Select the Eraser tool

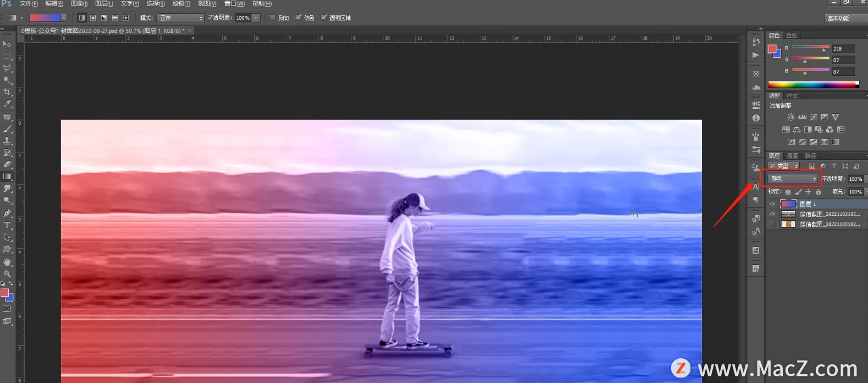pyautogui.click(x=7, y=164)
